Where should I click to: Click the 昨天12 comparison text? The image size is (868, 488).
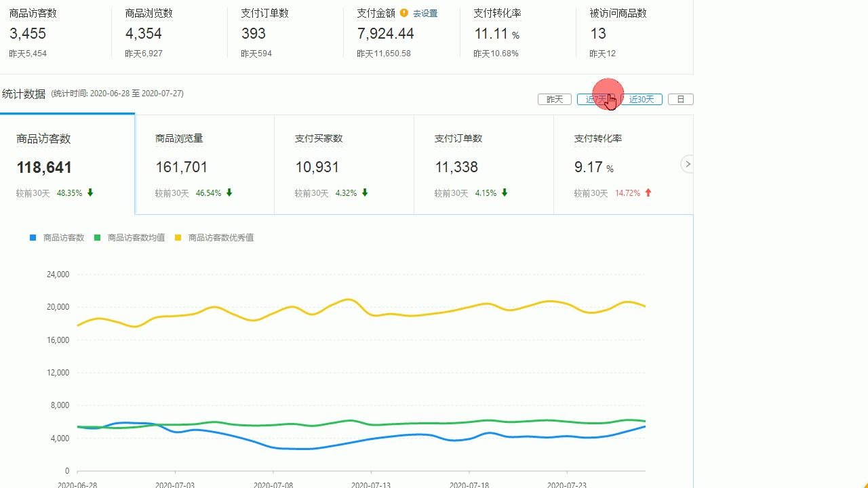point(603,54)
